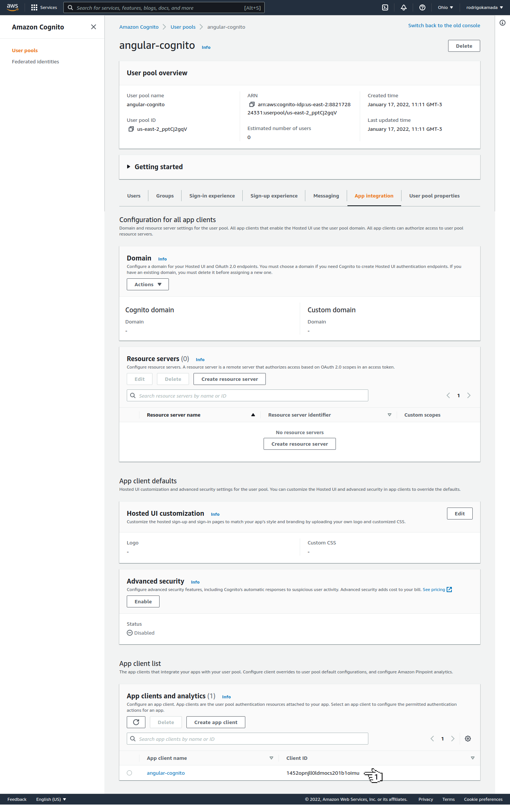Click the User pools breadcrumb
Image resolution: width=510 pixels, height=812 pixels.
point(183,27)
